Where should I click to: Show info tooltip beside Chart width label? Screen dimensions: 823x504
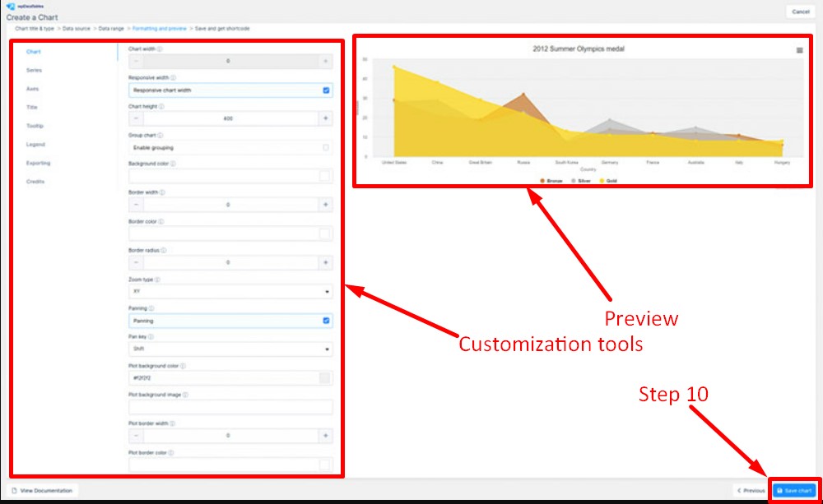click(160, 49)
